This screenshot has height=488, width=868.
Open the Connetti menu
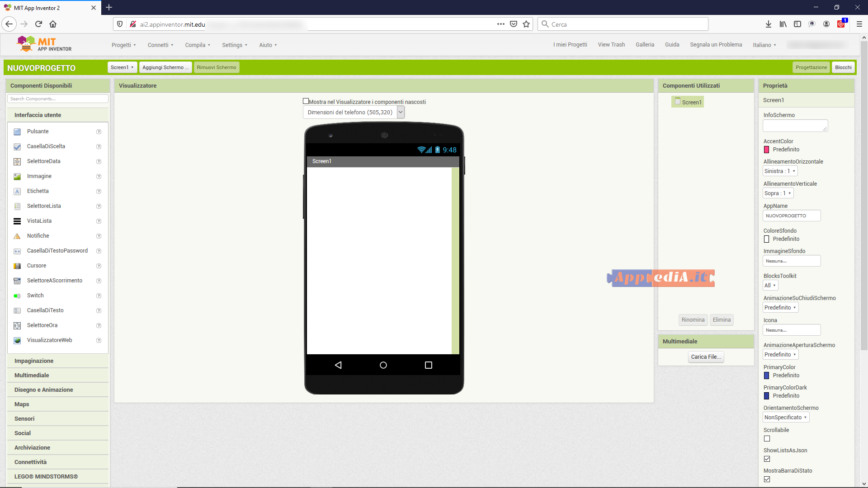tap(160, 45)
